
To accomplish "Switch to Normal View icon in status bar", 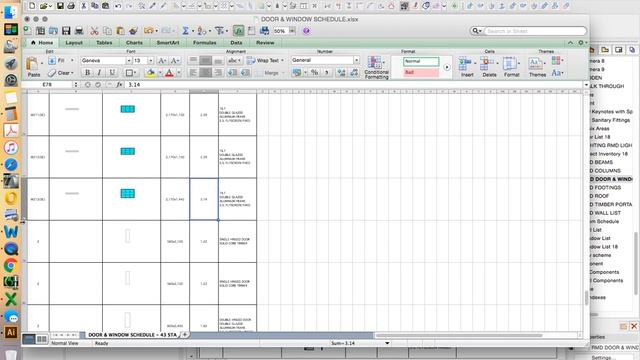I will click(x=29, y=339).
